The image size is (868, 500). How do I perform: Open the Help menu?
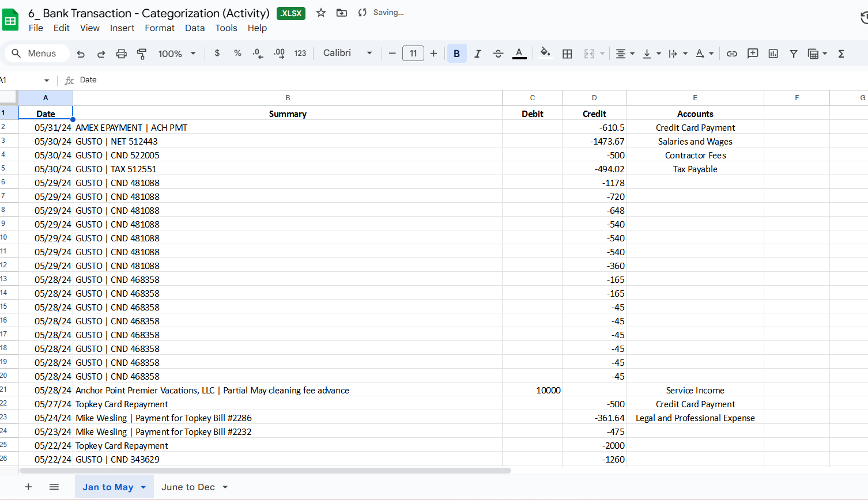pos(257,28)
